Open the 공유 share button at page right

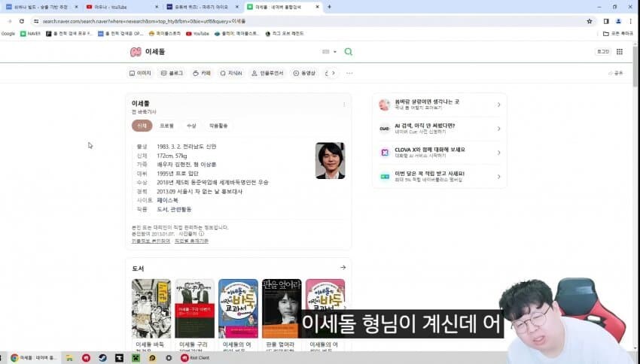pos(616,74)
